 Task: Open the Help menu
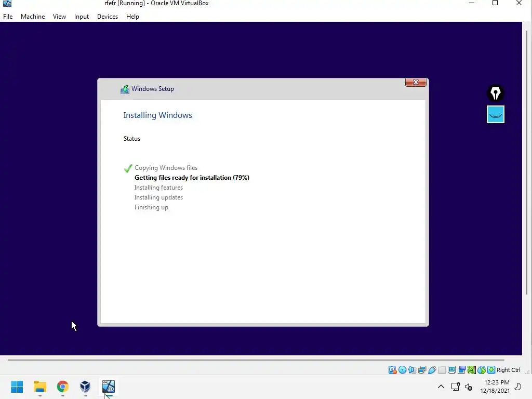click(x=132, y=17)
